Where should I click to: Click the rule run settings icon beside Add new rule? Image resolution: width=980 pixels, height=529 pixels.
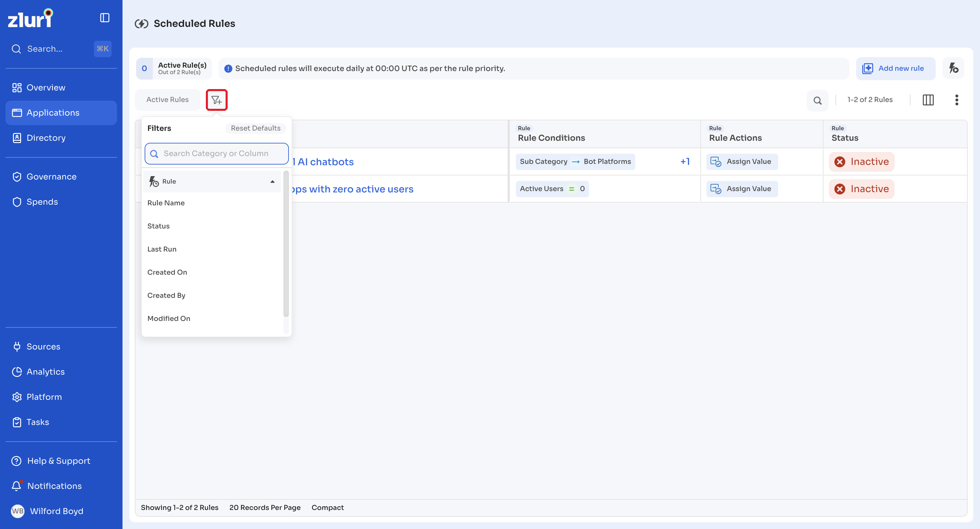point(953,68)
